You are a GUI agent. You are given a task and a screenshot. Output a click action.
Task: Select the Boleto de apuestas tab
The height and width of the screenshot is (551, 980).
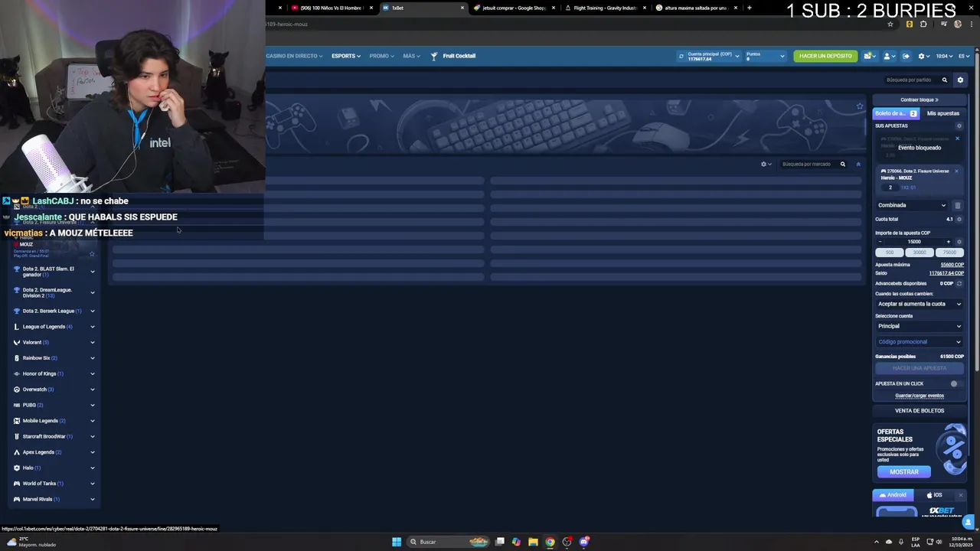[x=897, y=113]
